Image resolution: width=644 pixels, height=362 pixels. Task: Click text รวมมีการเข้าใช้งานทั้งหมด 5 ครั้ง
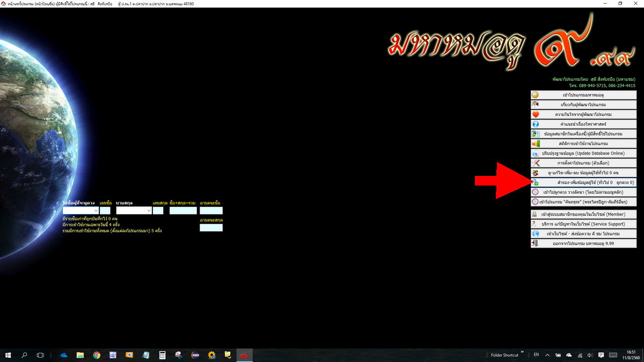112,231
